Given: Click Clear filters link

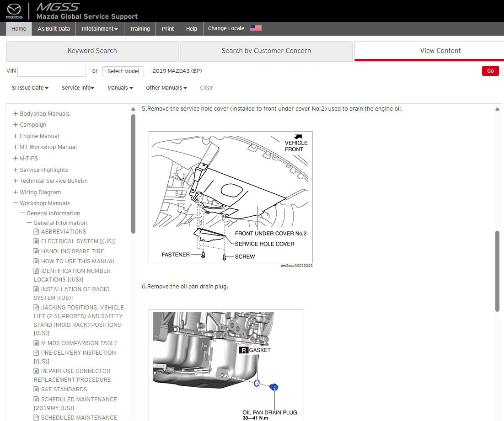Looking at the screenshot, I should (x=206, y=88).
